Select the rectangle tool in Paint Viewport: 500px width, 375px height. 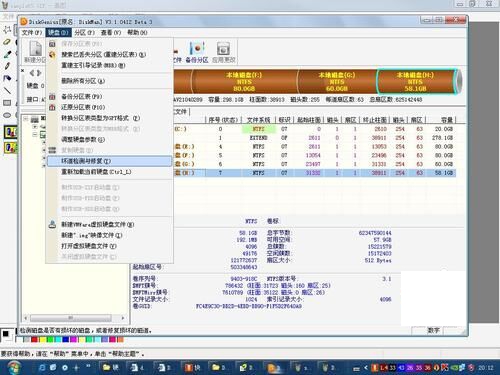(7, 103)
